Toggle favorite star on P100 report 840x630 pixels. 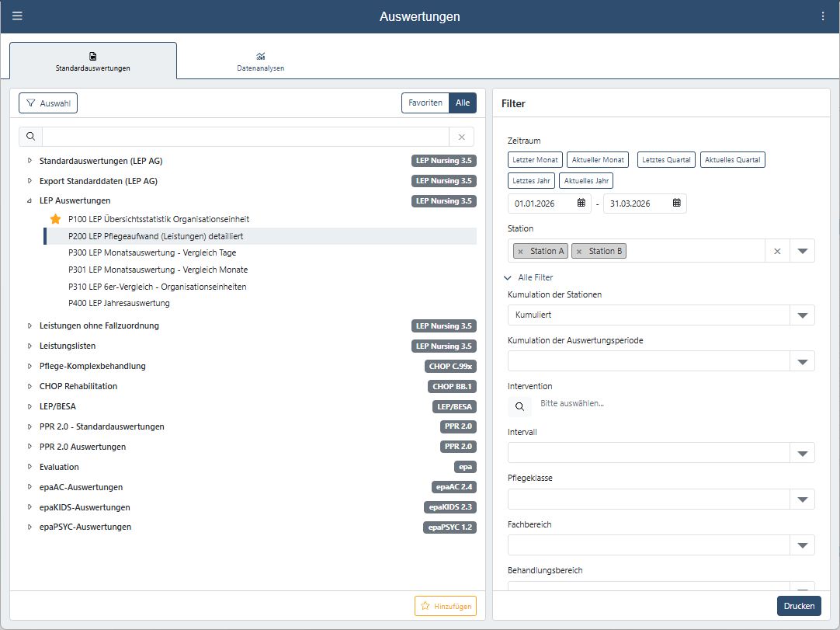click(55, 219)
